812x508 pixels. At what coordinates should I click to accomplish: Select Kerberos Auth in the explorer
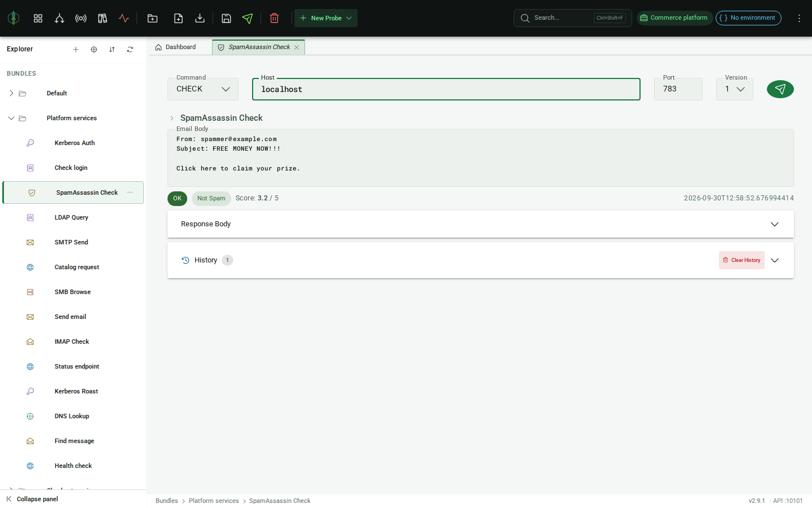tap(73, 143)
